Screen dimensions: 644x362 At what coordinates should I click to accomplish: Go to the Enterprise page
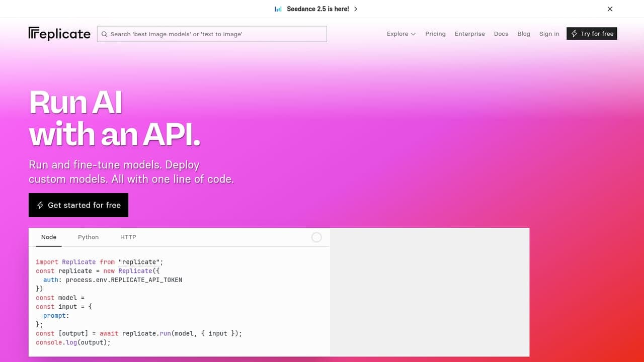pyautogui.click(x=470, y=34)
